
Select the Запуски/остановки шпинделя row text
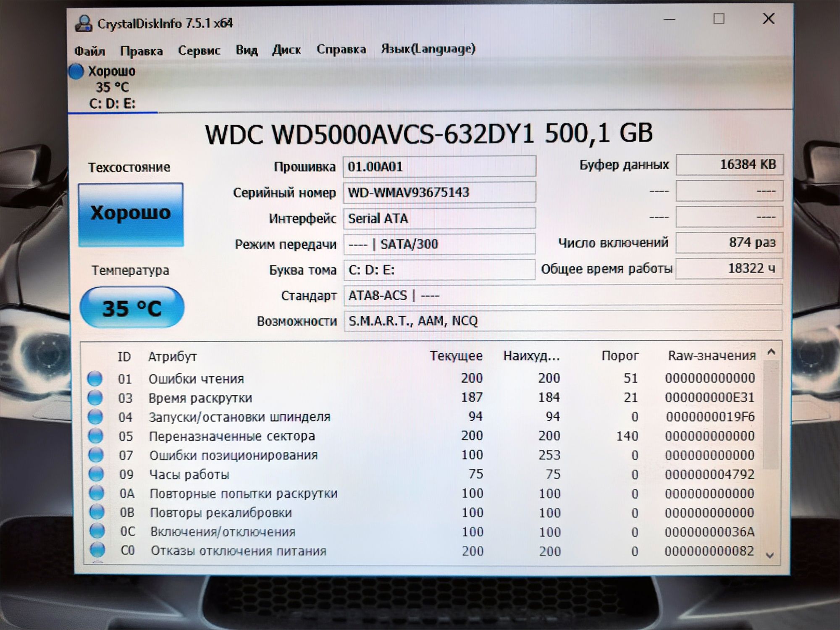240,417
